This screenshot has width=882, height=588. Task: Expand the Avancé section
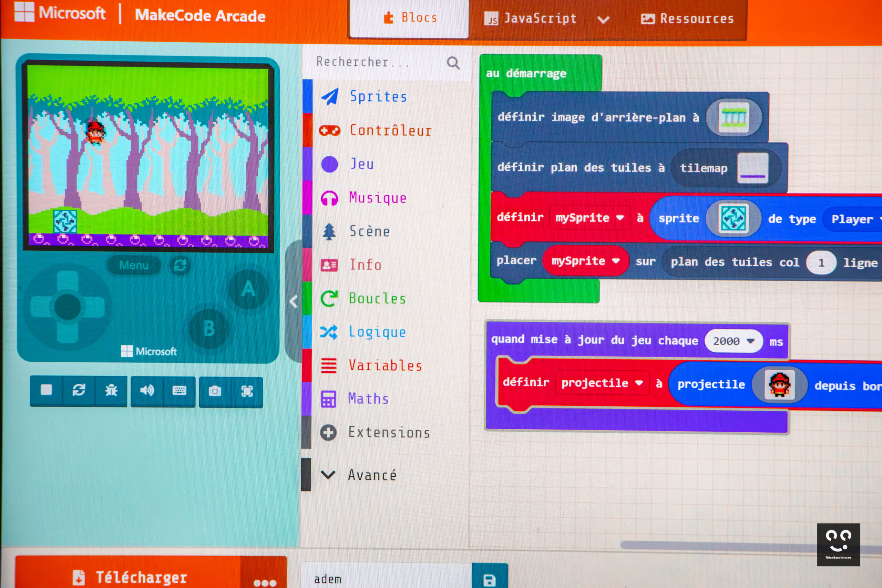coord(386,475)
